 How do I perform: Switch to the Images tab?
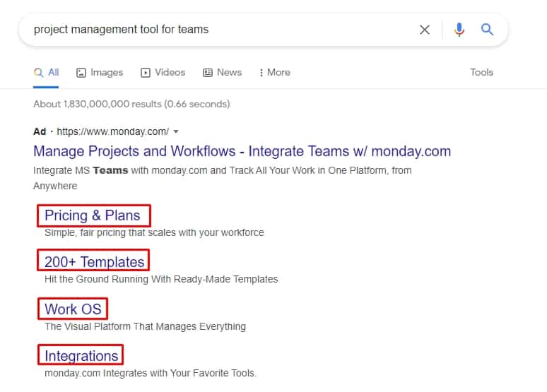coord(100,72)
